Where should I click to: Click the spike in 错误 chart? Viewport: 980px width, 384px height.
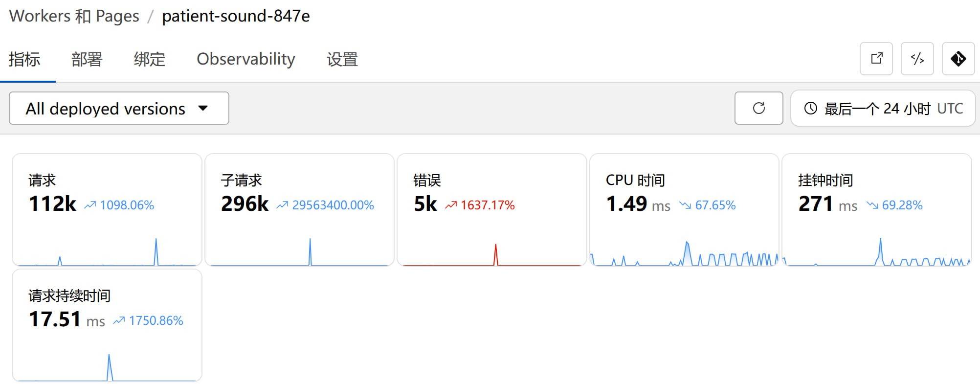tap(495, 253)
